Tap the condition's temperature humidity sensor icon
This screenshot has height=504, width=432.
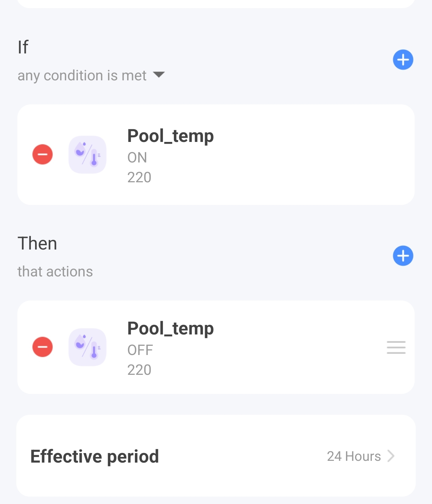[x=87, y=155]
